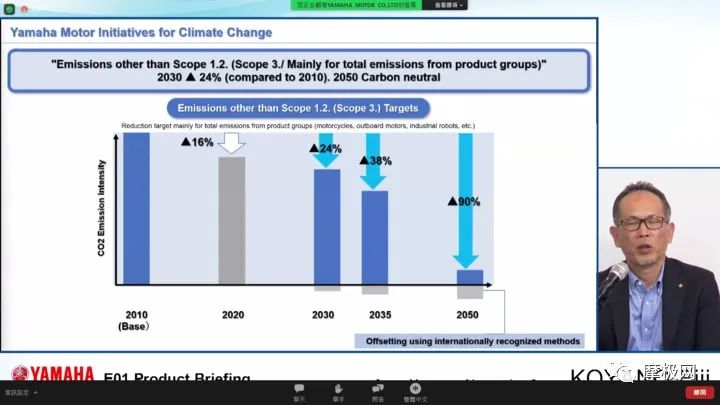
Task: Expand the audio settings caret arrow
Action: 35,393
